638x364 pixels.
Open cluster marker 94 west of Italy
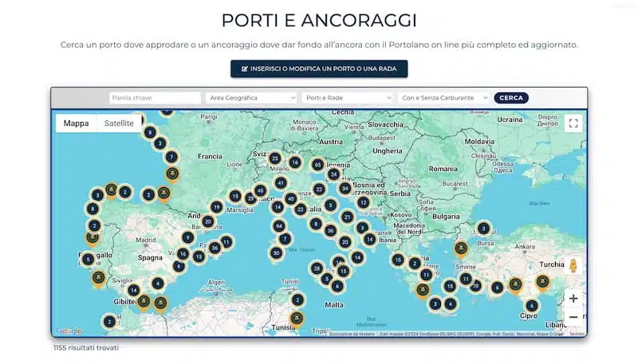coord(278,226)
